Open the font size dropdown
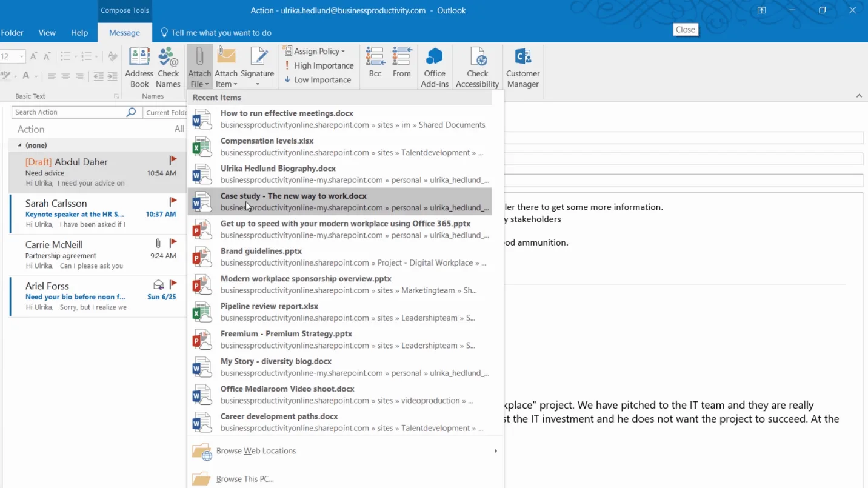The height and width of the screenshot is (488, 868). click(x=21, y=56)
